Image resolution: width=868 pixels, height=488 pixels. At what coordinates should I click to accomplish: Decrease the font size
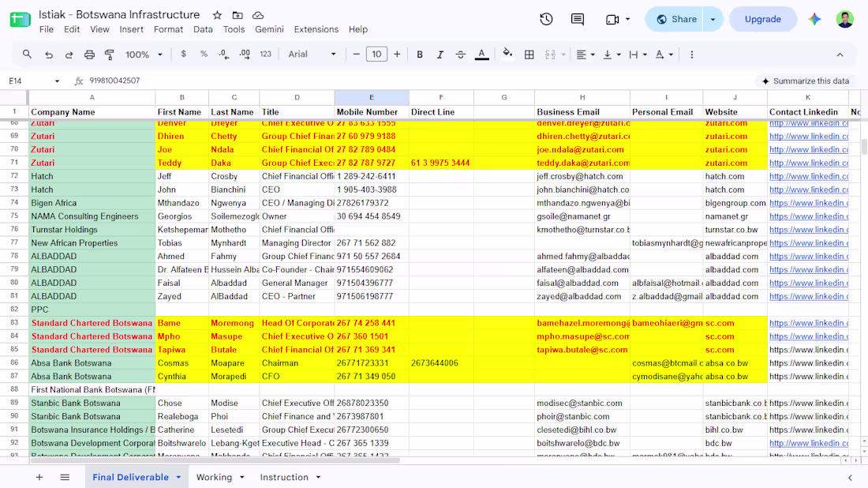(357, 54)
